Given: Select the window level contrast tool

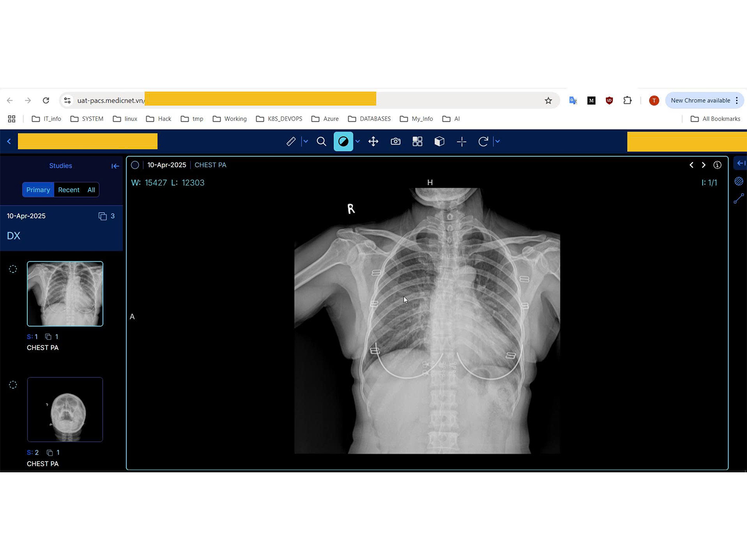Looking at the screenshot, I should pyautogui.click(x=343, y=142).
